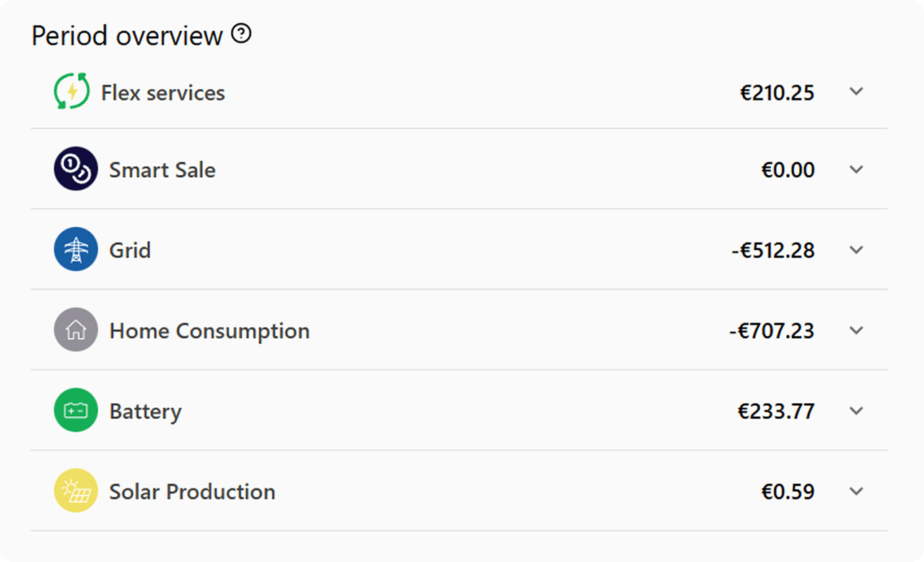Expand the Home Consumption chevron

click(856, 330)
